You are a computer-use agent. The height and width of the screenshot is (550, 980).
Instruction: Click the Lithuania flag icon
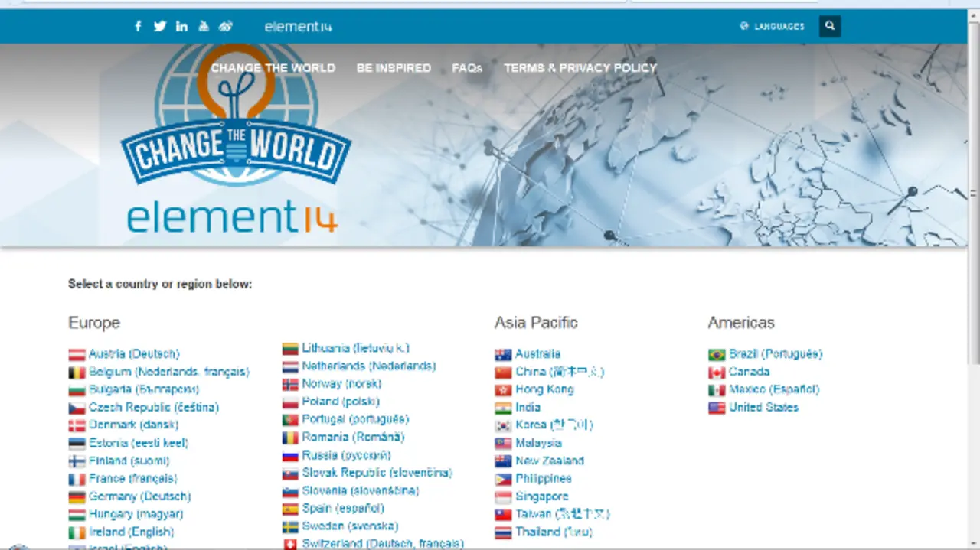(x=290, y=349)
